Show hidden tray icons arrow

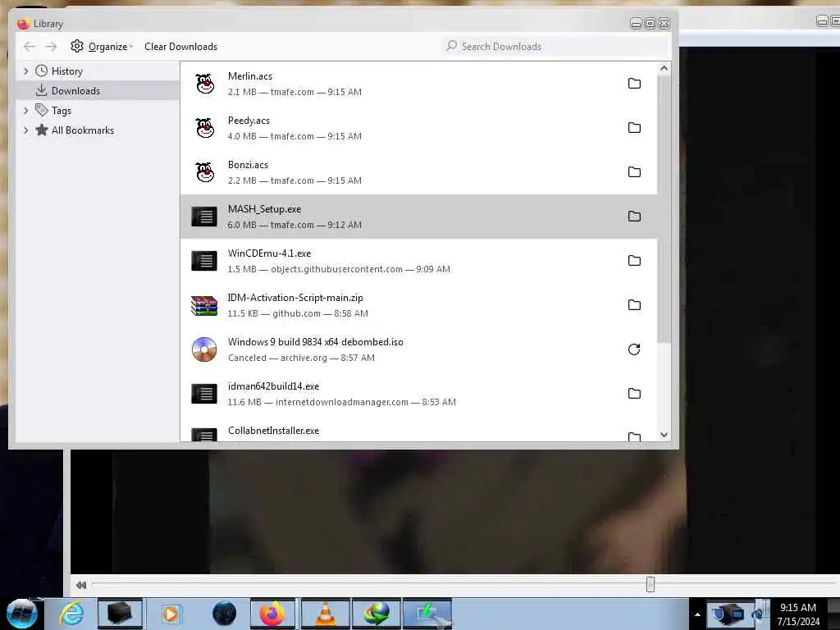[697, 614]
